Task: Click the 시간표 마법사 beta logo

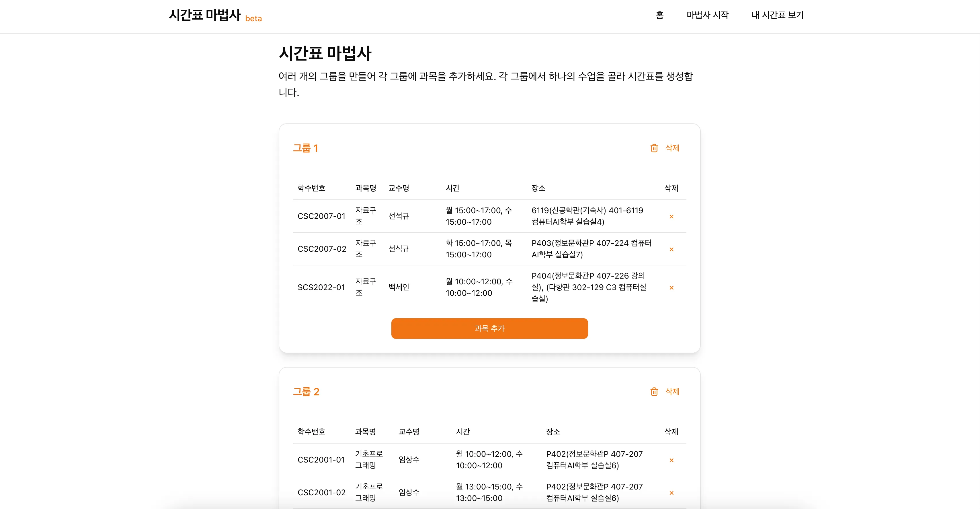Action: (x=215, y=16)
